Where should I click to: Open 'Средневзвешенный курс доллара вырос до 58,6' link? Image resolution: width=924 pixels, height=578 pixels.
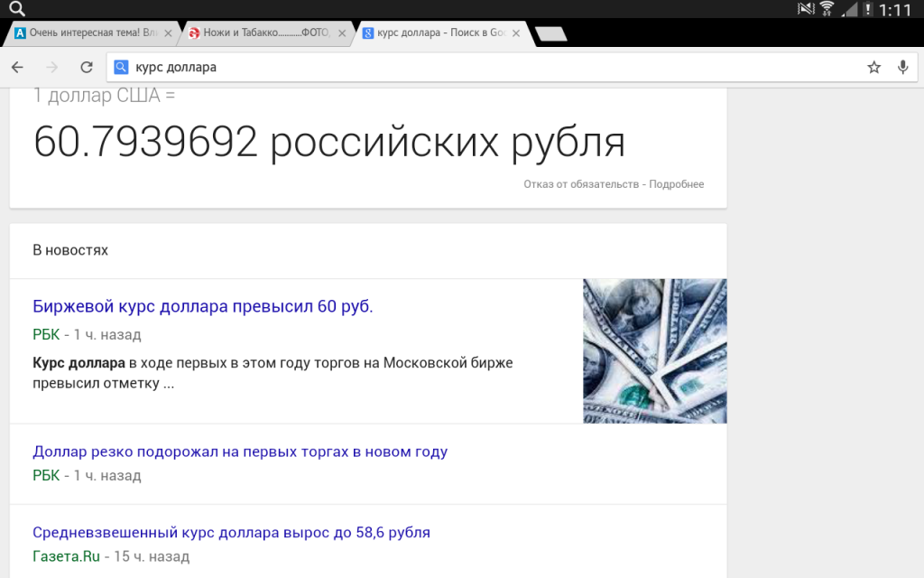coord(231,533)
